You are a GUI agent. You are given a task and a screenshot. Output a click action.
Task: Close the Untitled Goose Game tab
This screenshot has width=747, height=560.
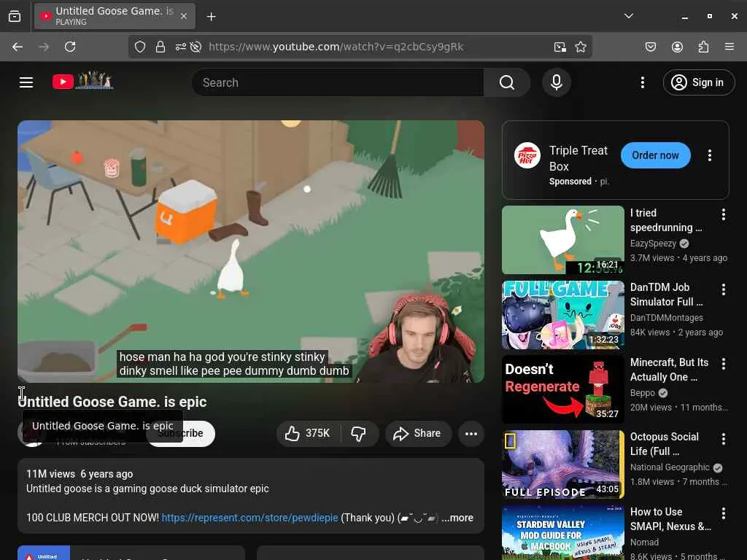click(x=184, y=16)
